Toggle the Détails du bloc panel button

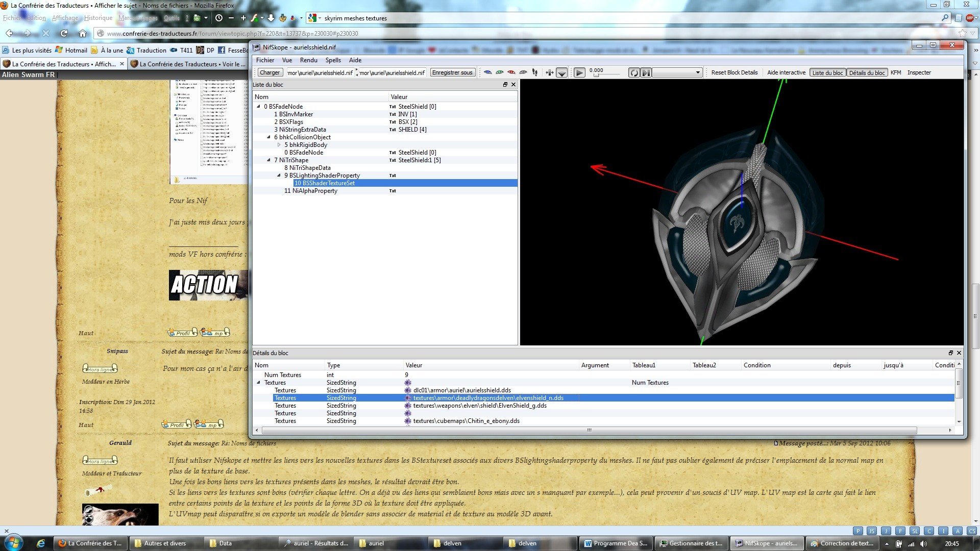(867, 72)
